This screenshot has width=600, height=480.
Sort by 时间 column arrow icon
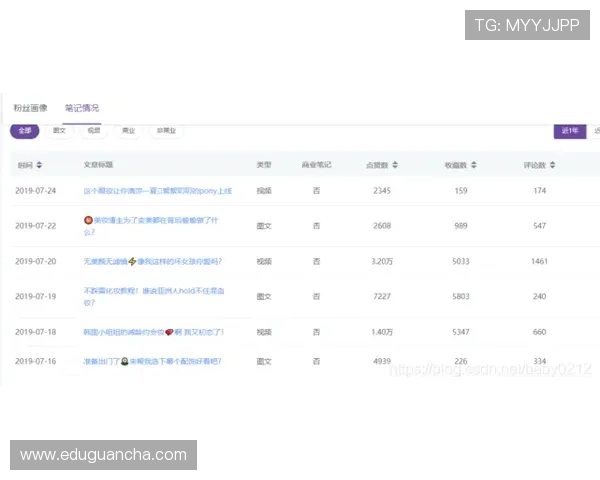click(39, 165)
